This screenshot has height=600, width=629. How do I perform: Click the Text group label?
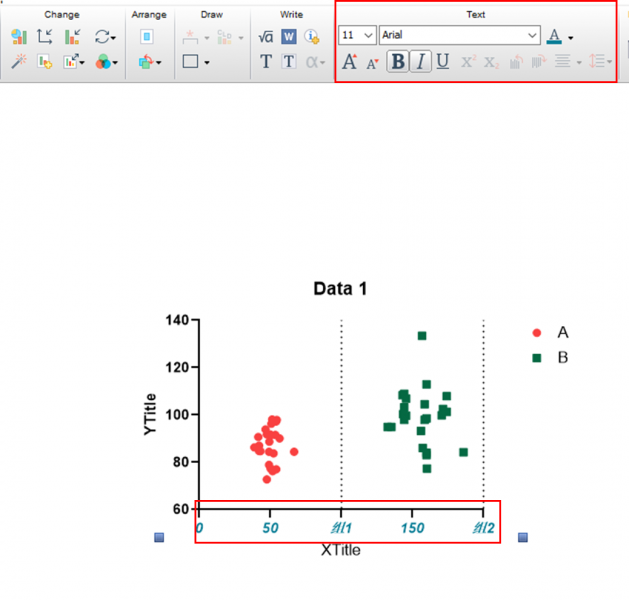[476, 15]
